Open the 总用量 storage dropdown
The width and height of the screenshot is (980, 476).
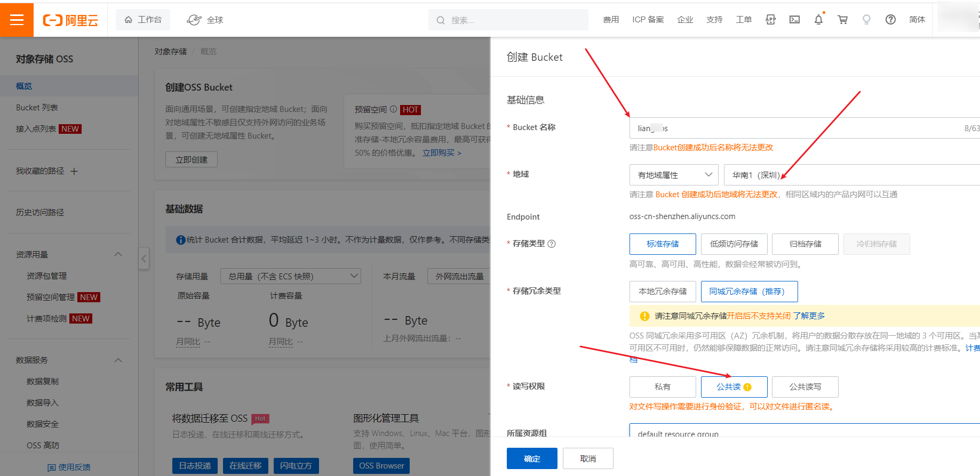click(x=291, y=276)
